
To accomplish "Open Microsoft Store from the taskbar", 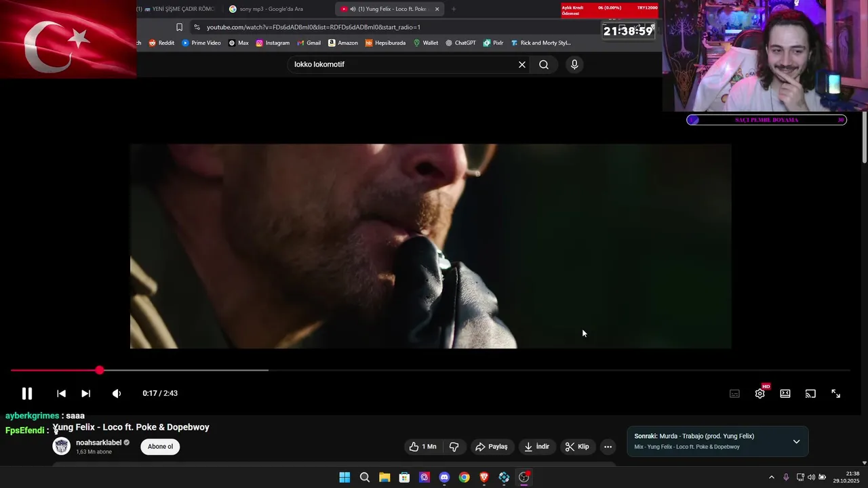I will click(404, 477).
